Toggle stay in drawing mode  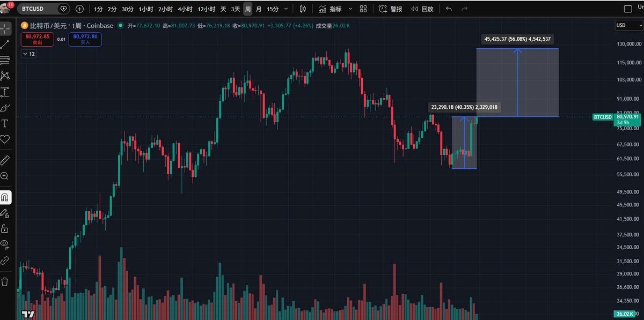click(x=5, y=213)
